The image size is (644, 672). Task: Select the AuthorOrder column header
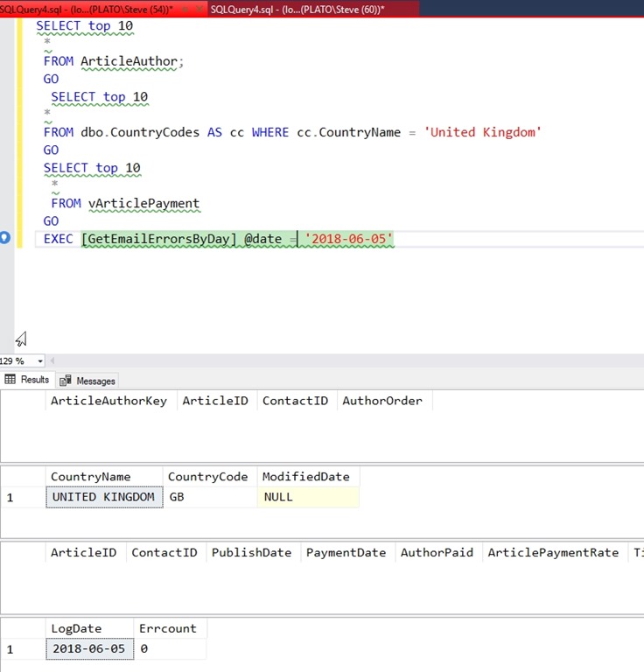coord(382,401)
